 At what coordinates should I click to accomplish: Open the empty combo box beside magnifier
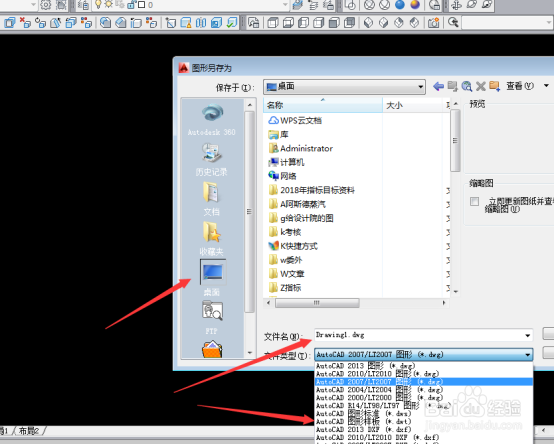point(507,23)
